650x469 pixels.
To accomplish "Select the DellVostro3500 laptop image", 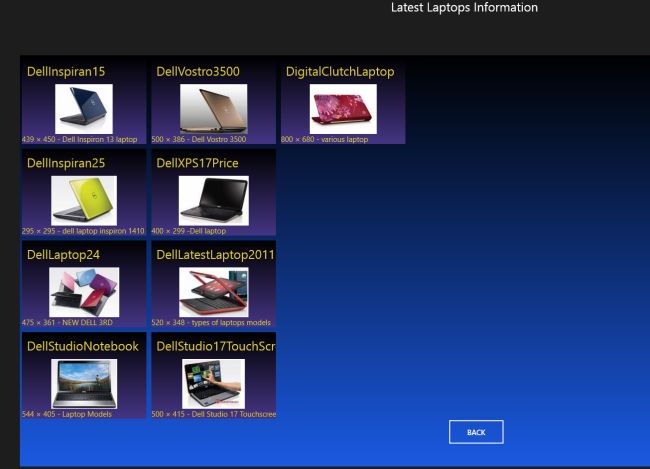I will [x=213, y=109].
